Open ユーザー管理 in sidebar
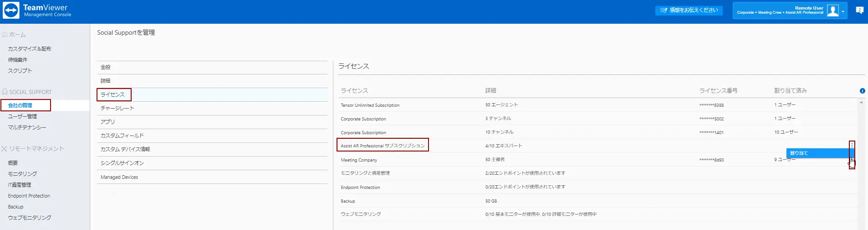 pyautogui.click(x=22, y=116)
